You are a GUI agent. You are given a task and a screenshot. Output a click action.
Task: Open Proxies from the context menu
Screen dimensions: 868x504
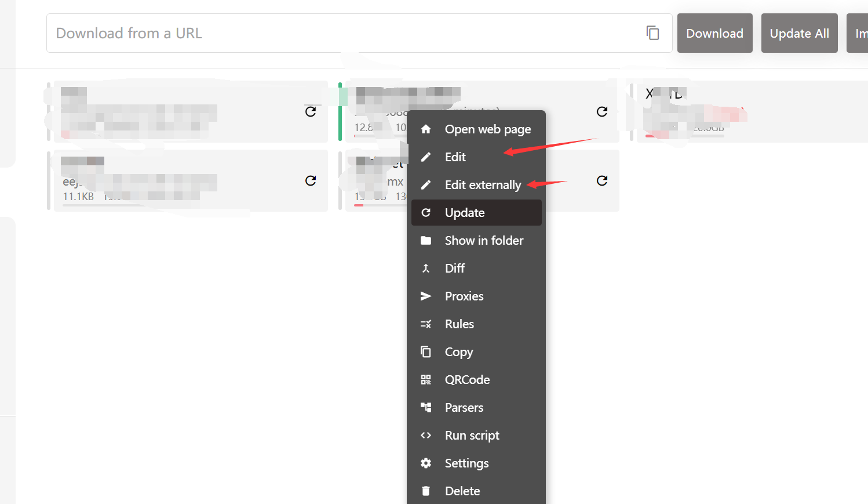pyautogui.click(x=464, y=296)
